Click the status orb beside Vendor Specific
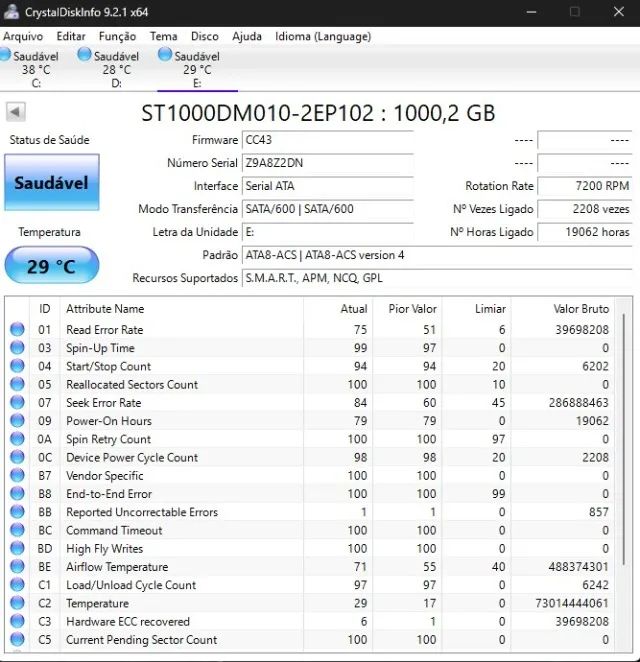640x662 pixels. click(17, 475)
